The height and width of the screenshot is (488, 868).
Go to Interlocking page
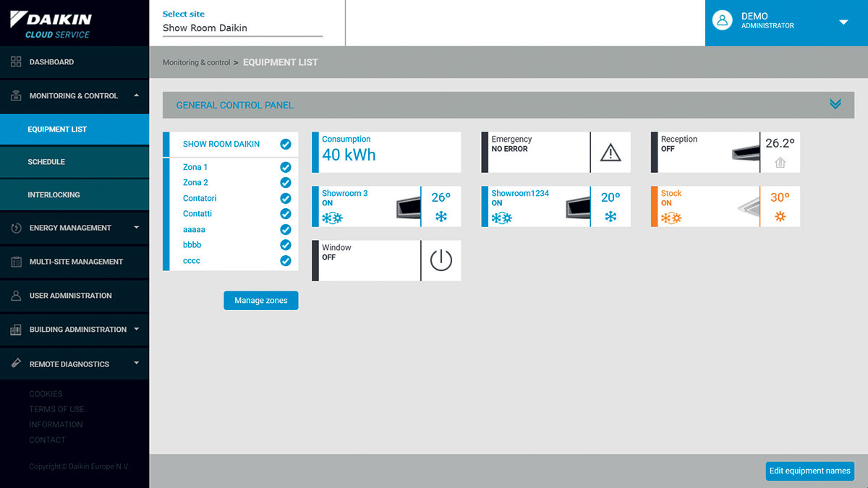[54, 194]
